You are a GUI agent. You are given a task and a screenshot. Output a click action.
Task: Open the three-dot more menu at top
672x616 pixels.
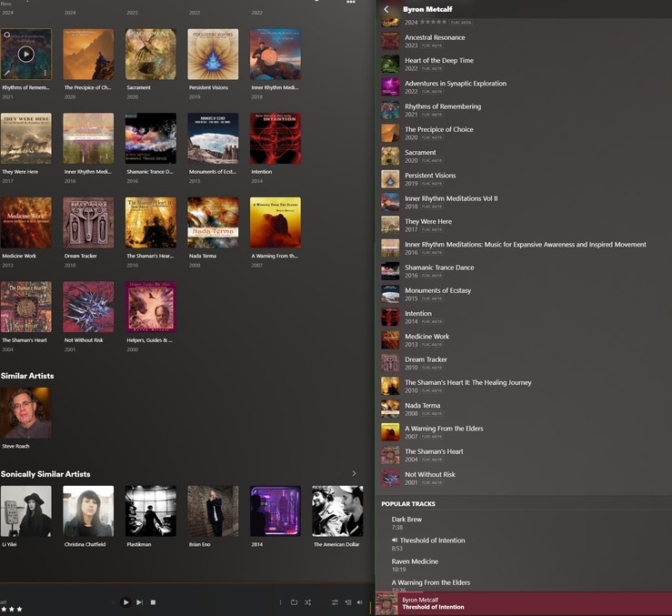pos(351,2)
